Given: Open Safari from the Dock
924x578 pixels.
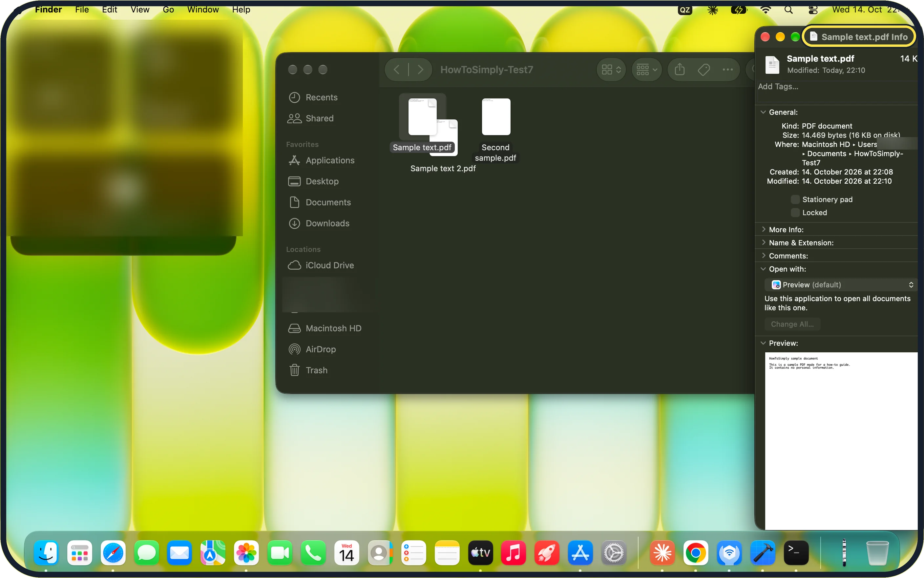Looking at the screenshot, I should (x=113, y=553).
